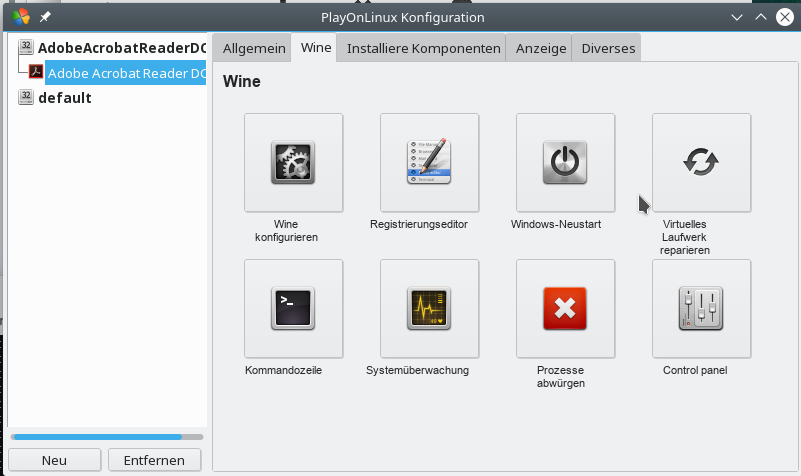
Task: Click the 32-bit icon beside default
Action: (26, 97)
